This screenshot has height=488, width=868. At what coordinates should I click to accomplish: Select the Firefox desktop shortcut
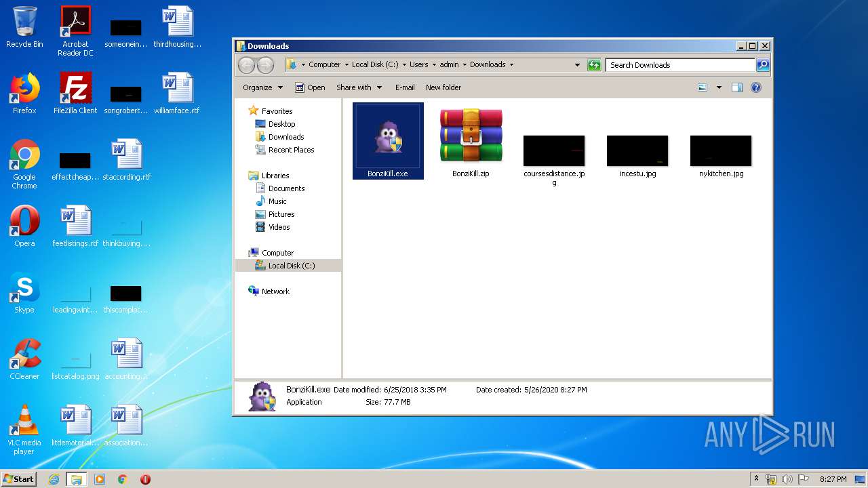point(24,94)
